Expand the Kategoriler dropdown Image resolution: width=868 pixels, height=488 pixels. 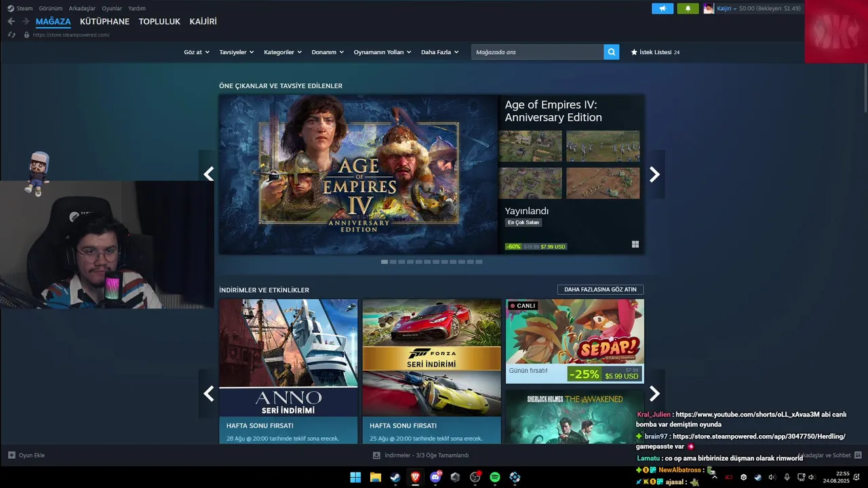coord(283,52)
